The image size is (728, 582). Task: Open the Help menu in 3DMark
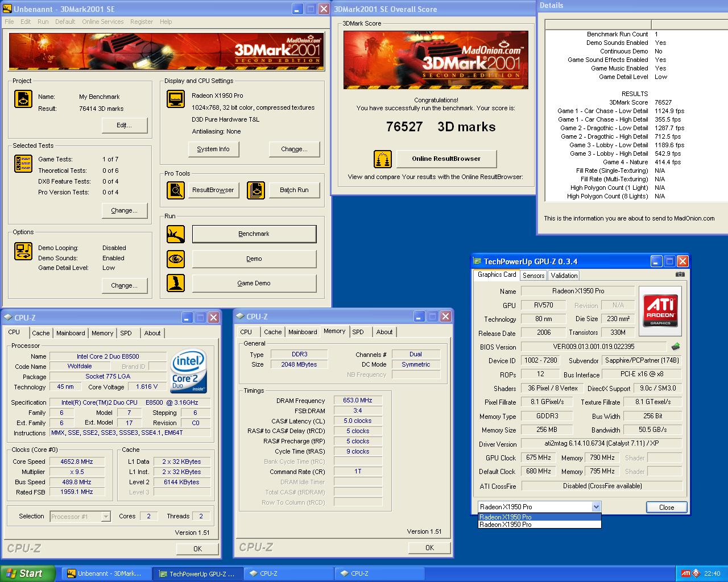[x=166, y=22]
